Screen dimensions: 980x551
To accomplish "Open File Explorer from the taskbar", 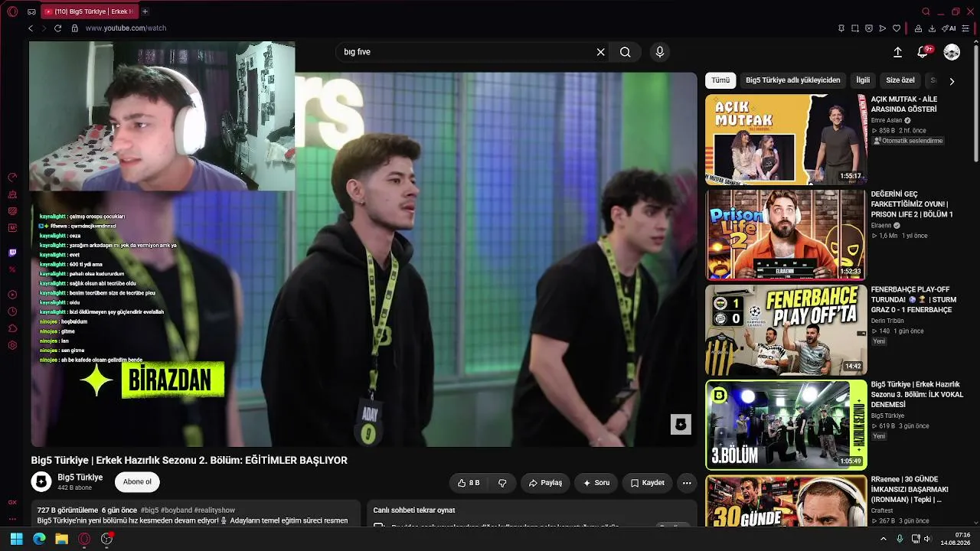I will tap(61, 539).
